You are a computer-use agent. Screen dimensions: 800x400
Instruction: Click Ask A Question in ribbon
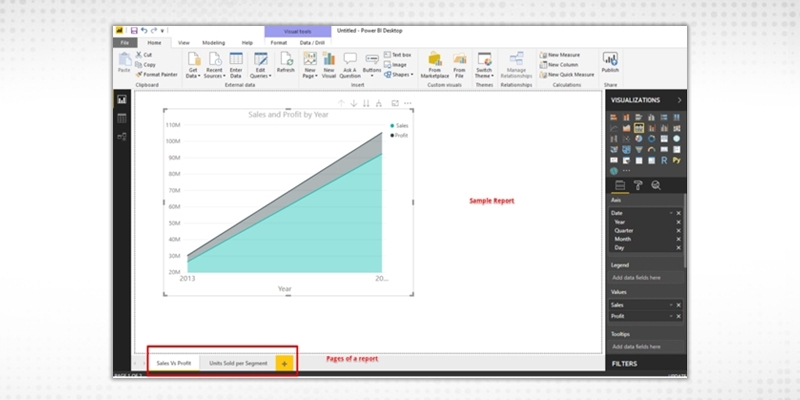[x=350, y=65]
